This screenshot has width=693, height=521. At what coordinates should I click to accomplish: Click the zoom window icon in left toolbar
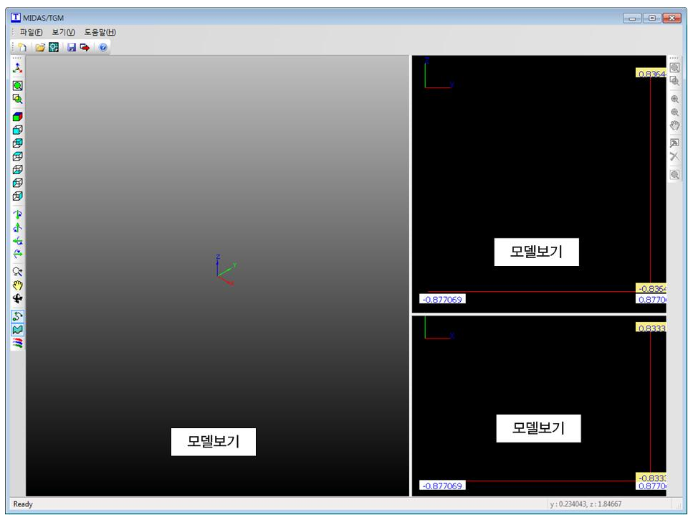click(x=18, y=99)
